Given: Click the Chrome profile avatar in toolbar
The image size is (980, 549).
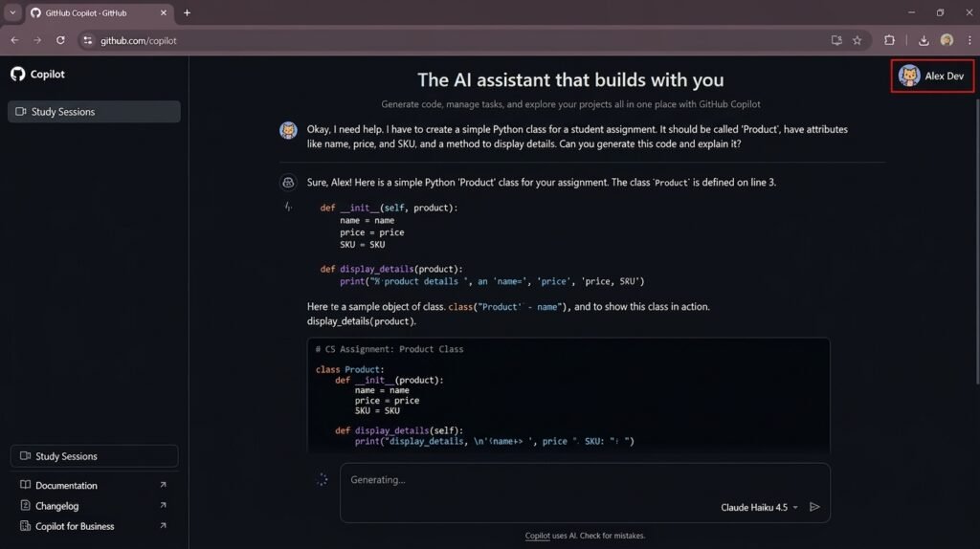Looking at the screenshot, I should pos(947,40).
